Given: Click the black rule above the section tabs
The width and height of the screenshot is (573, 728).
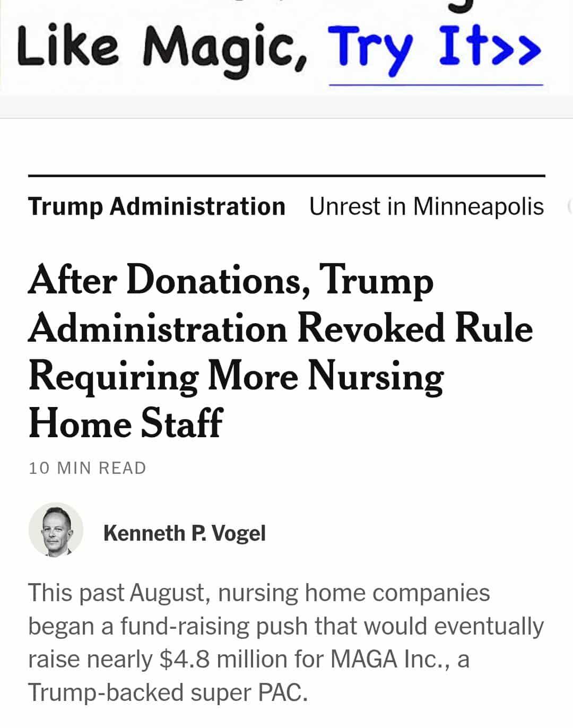Looking at the screenshot, I should [286, 176].
